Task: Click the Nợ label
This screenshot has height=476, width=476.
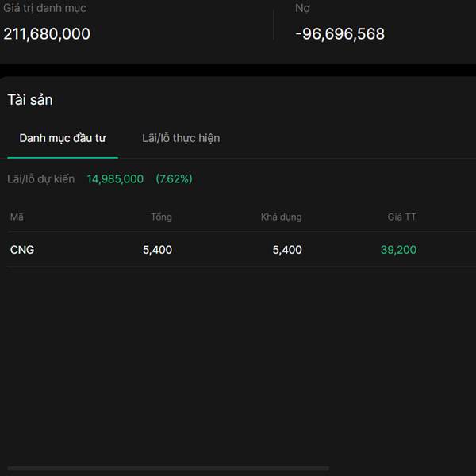Action: click(x=302, y=8)
